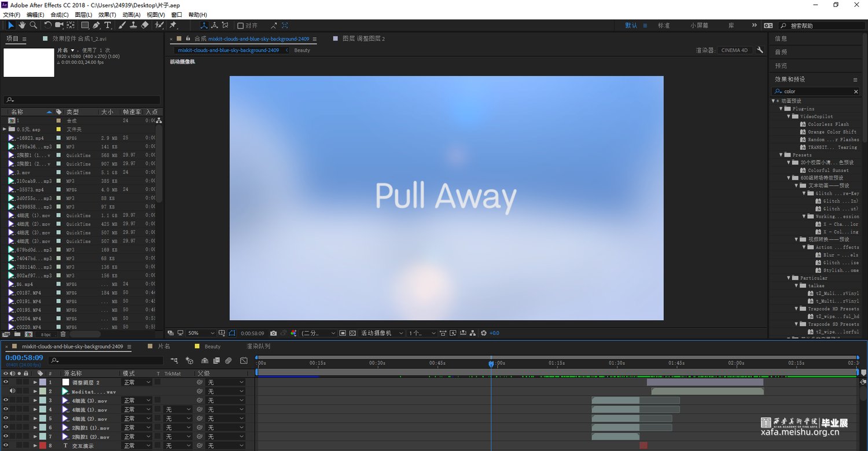868x451 pixels.
Task: Activate the Puppet Pin tool
Action: click(x=172, y=25)
